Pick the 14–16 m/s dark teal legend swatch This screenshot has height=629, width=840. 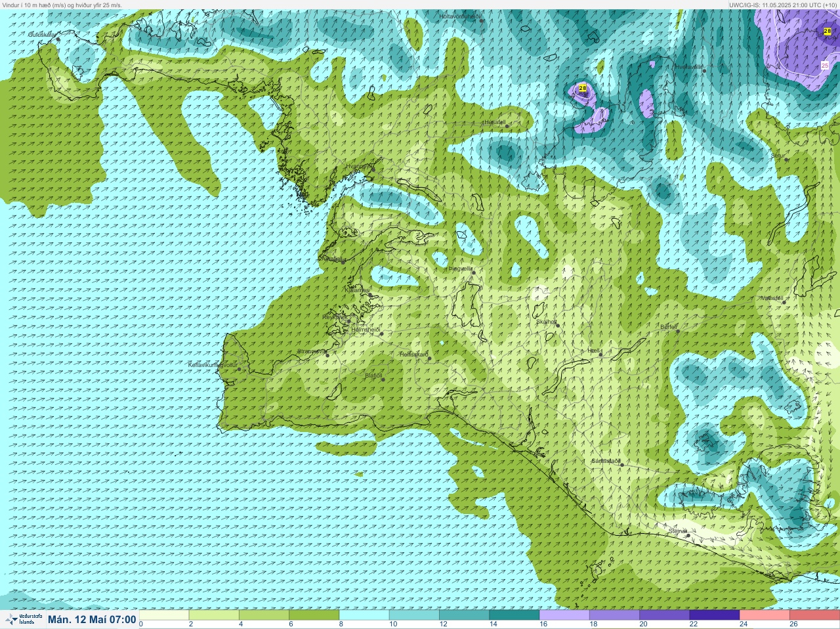(514, 615)
